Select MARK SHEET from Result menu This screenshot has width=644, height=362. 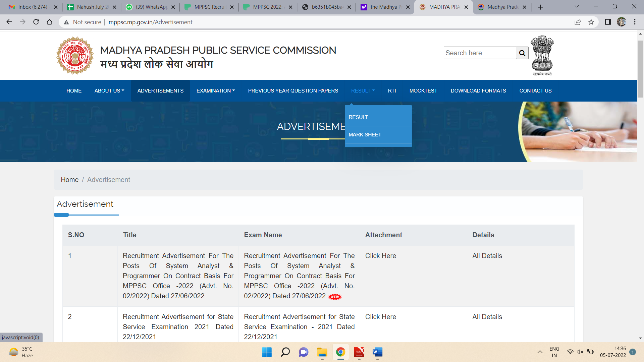(x=365, y=135)
